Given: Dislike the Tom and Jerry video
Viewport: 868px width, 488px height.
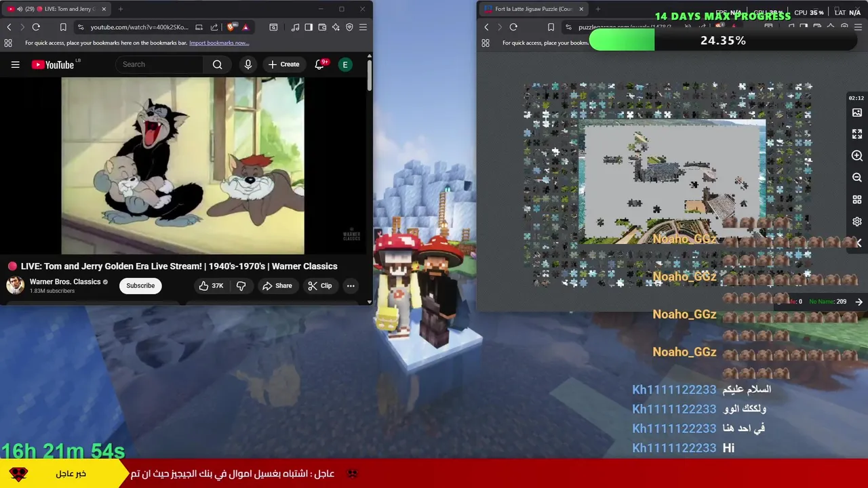Looking at the screenshot, I should coord(241,286).
